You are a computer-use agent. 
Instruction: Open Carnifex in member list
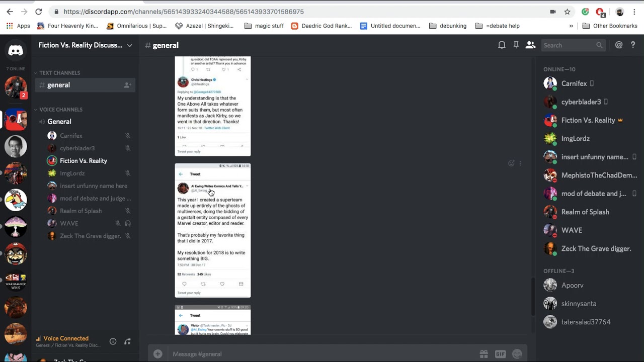click(x=590, y=83)
